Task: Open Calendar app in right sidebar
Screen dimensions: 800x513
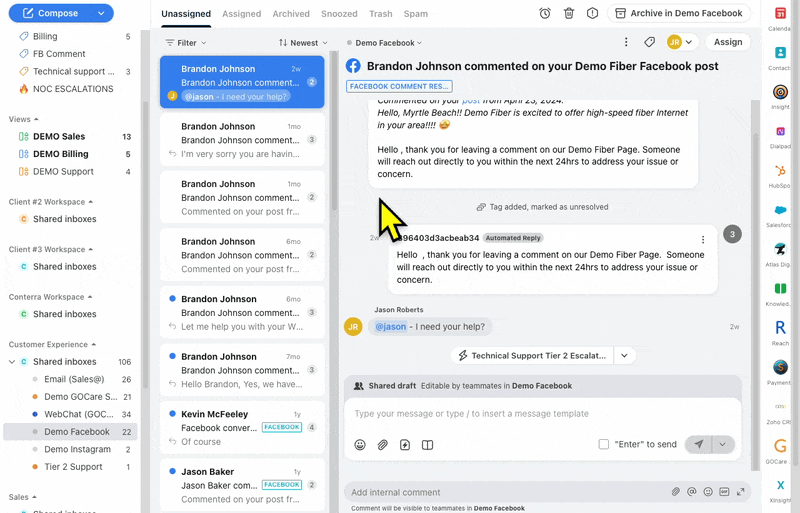Action: (780, 14)
